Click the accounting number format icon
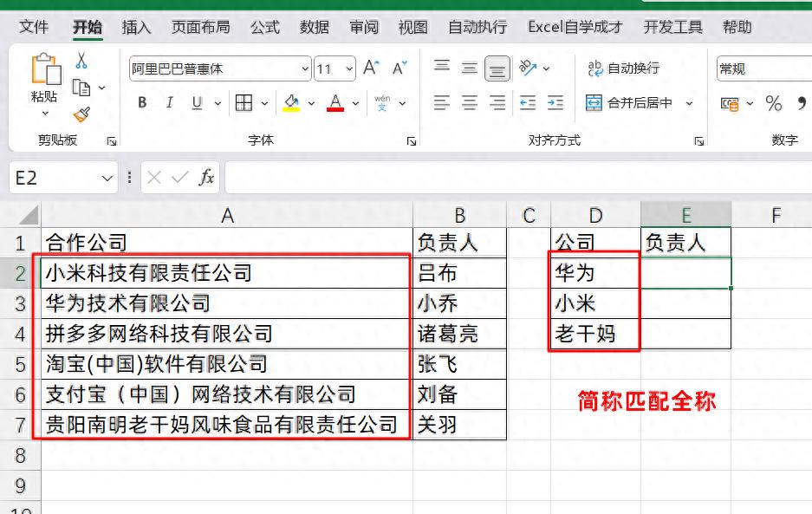 730,104
